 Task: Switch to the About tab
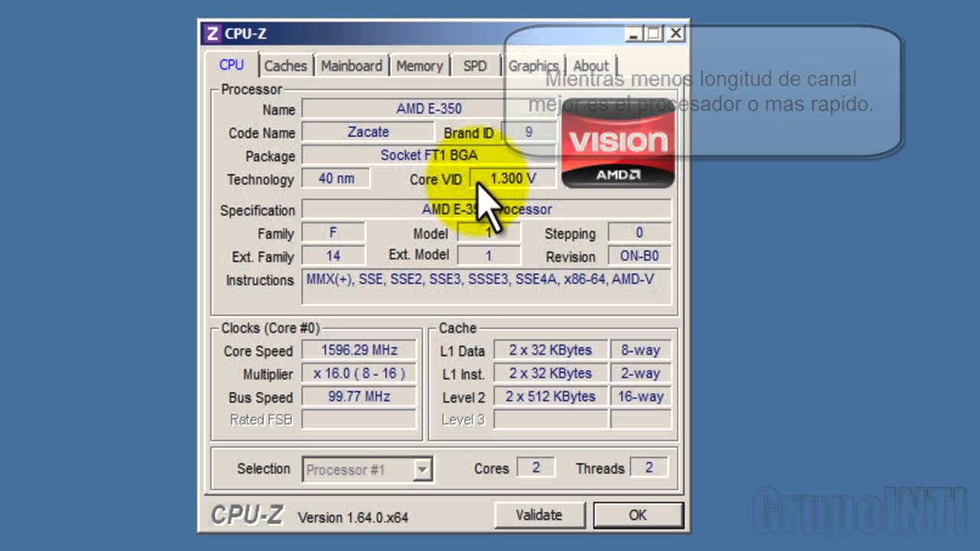591,66
